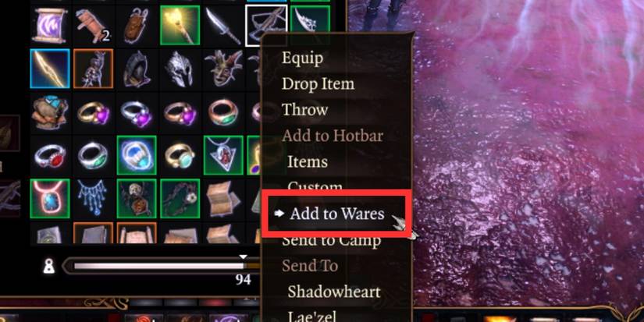Select the crossbow item slot
The width and height of the screenshot is (644, 322).
pos(266,25)
